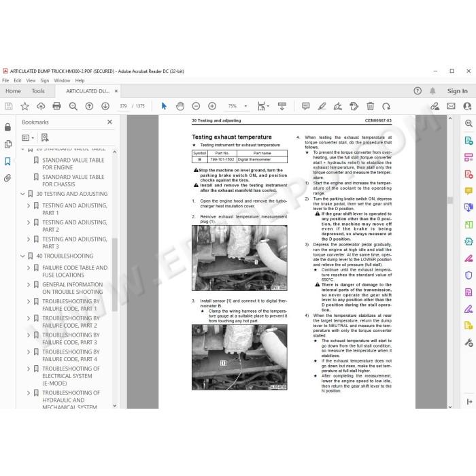Image resolution: width=476 pixels, height=476 pixels.
Task: Open the fit page options dropdown
Action: [263, 106]
